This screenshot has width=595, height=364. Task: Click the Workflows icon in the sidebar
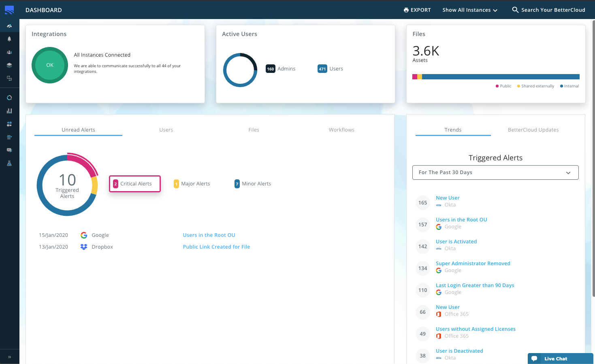click(9, 78)
